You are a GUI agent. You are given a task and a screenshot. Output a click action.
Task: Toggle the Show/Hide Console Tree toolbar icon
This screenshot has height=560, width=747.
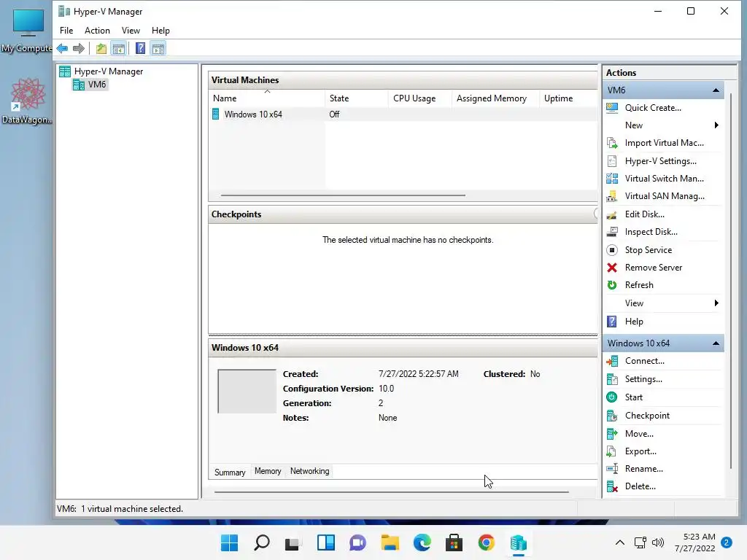tap(119, 49)
